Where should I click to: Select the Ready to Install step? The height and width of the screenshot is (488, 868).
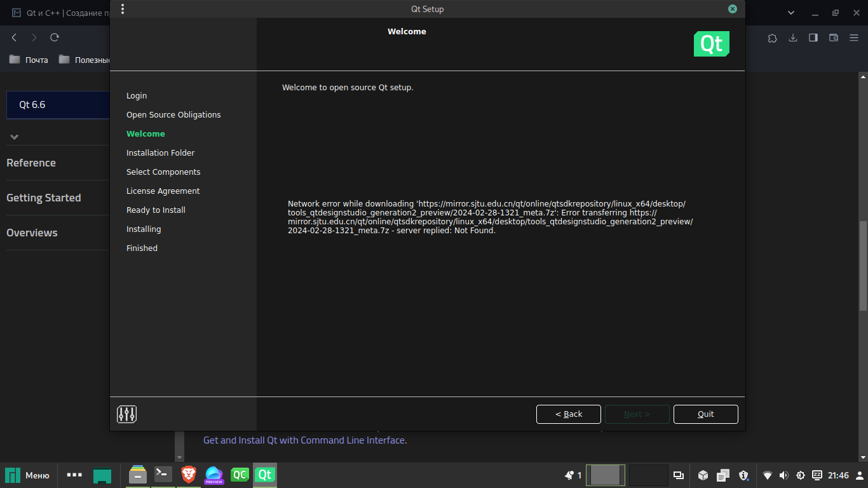pyautogui.click(x=156, y=210)
